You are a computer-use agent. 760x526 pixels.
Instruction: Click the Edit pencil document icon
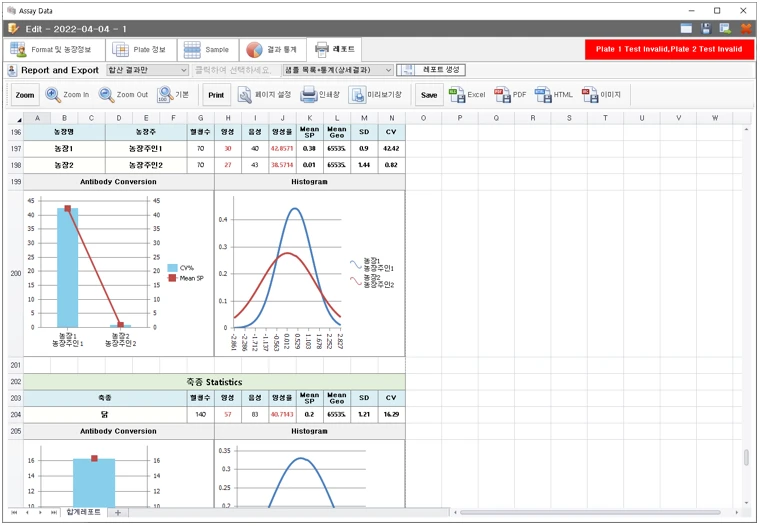13,29
